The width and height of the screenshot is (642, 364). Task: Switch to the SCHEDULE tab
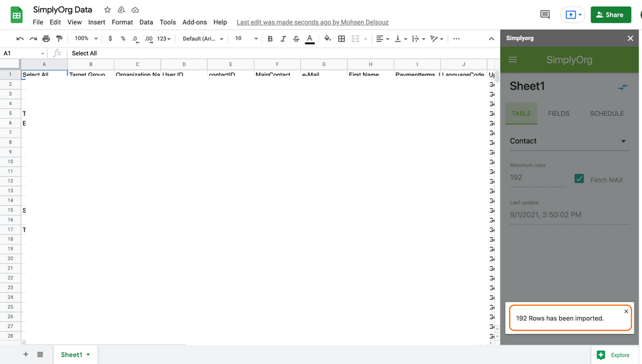607,113
